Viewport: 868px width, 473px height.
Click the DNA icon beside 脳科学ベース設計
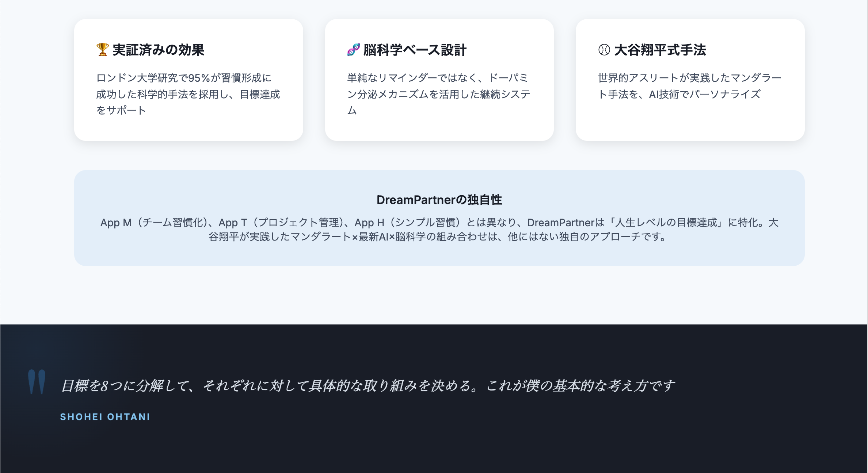pos(353,50)
